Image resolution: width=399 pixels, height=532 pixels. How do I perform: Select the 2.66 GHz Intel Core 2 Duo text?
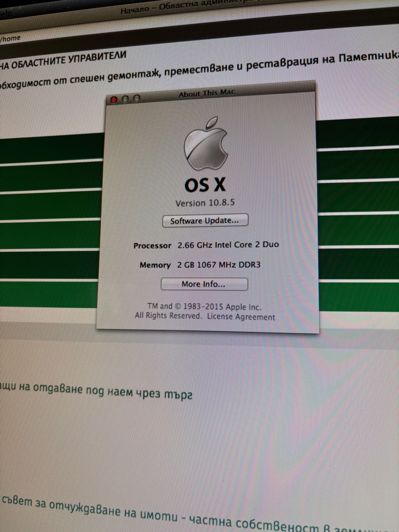pyautogui.click(x=228, y=245)
